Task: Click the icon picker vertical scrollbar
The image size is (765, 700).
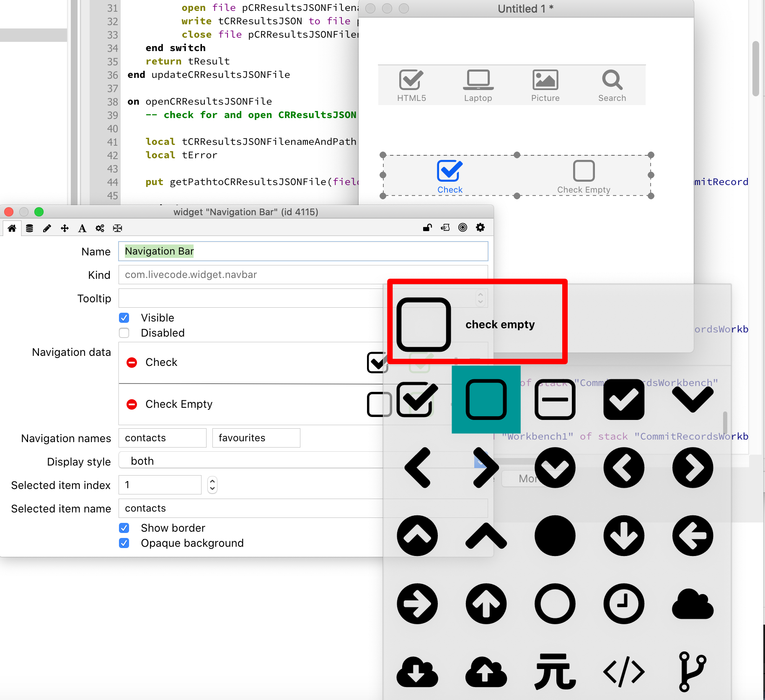Action: coord(725,423)
